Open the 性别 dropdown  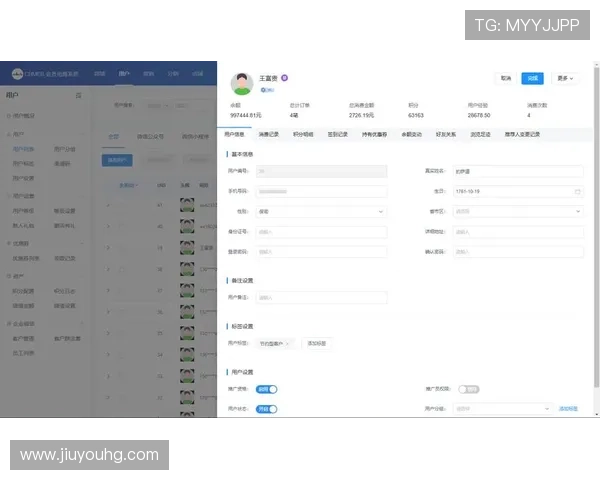[321, 211]
